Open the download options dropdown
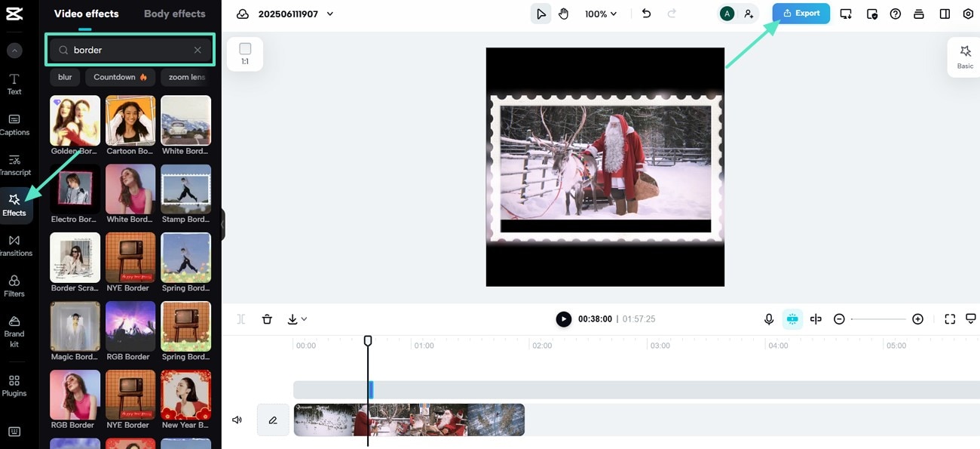Screen dimensions: 980x449 297,319
